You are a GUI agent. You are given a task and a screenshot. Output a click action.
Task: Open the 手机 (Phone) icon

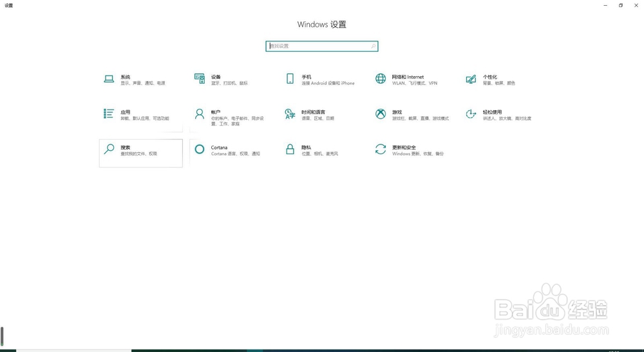(290, 79)
